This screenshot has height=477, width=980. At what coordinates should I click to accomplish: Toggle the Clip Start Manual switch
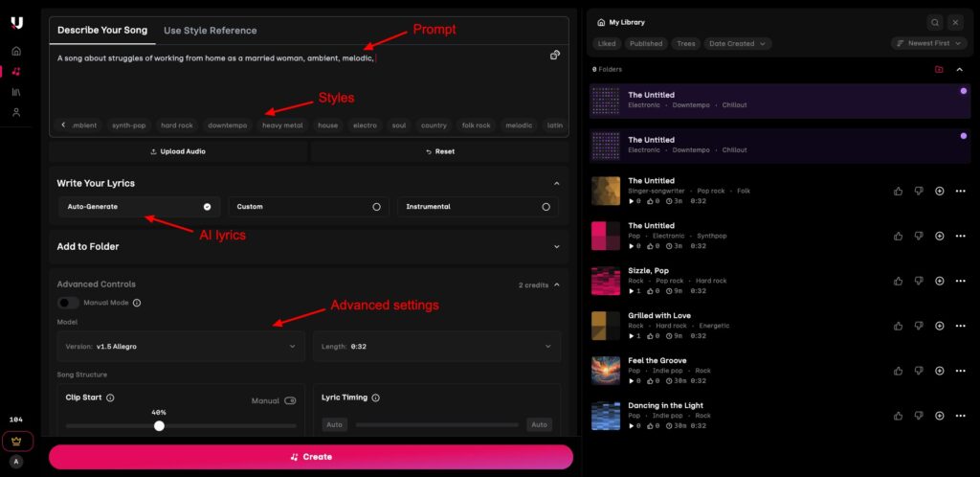(290, 400)
